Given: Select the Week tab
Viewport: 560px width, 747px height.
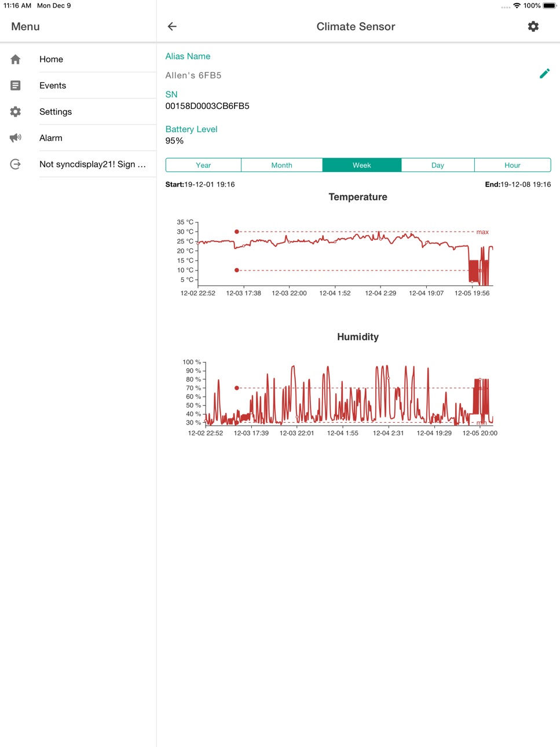Looking at the screenshot, I should click(x=361, y=165).
